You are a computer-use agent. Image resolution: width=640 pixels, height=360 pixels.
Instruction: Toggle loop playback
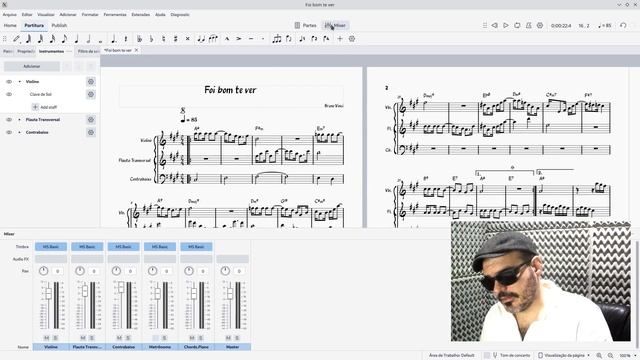[x=517, y=25]
